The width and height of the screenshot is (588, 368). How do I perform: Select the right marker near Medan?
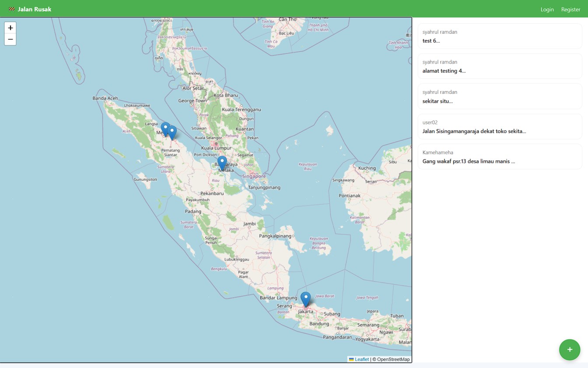[172, 133]
